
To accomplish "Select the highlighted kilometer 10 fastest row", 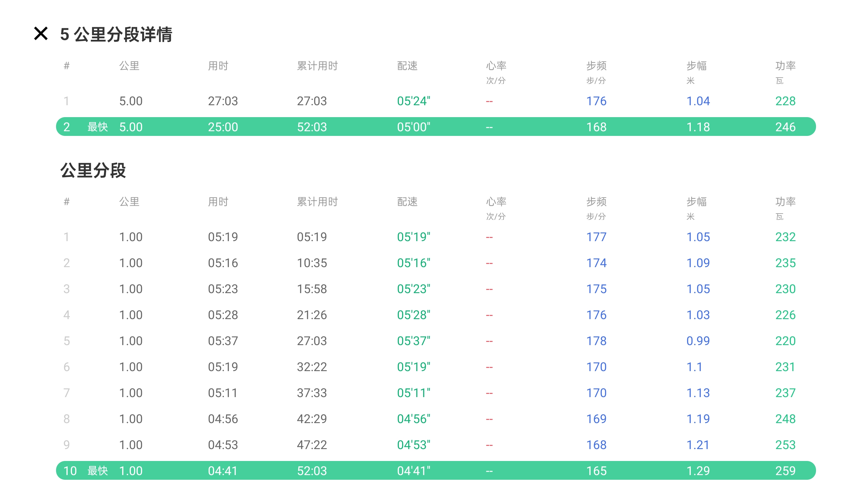I will tap(435, 471).
